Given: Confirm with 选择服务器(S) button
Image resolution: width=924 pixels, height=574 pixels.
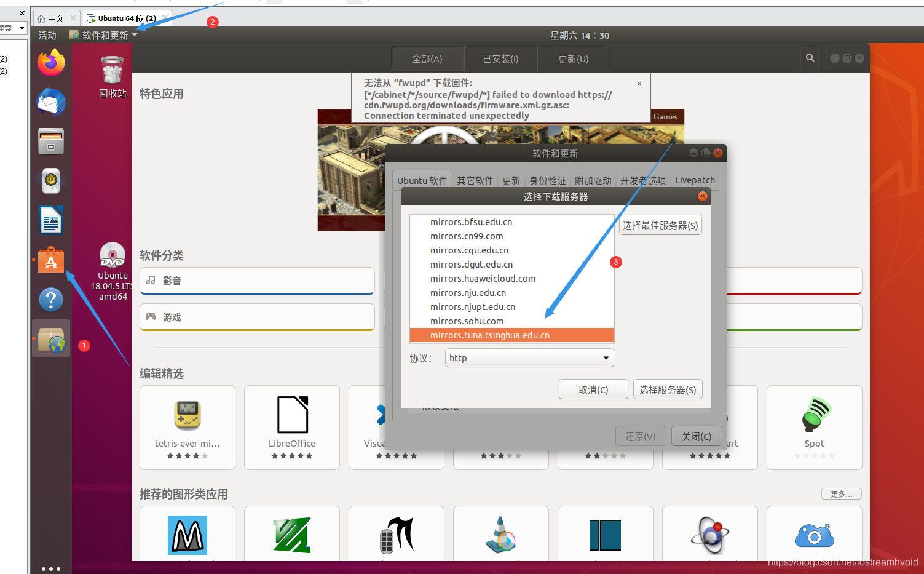Looking at the screenshot, I should [x=668, y=389].
